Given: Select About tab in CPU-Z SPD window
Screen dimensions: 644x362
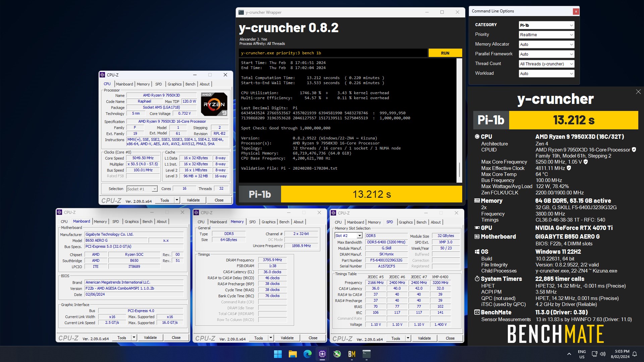Looking at the screenshot, I should tap(436, 222).
